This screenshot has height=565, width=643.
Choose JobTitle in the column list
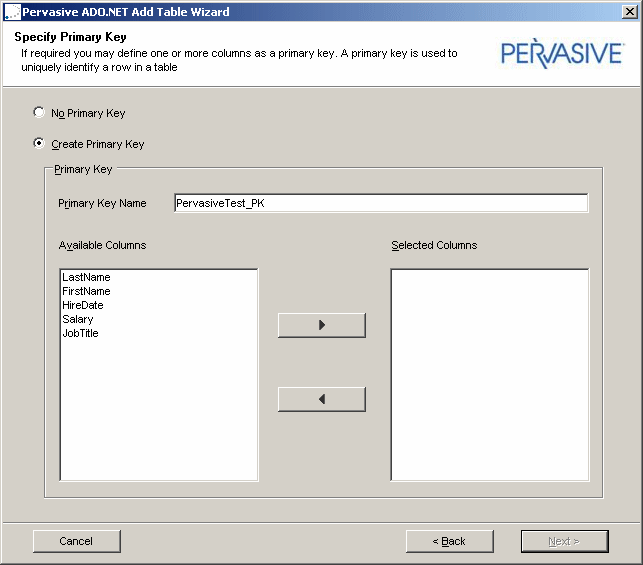(80, 333)
